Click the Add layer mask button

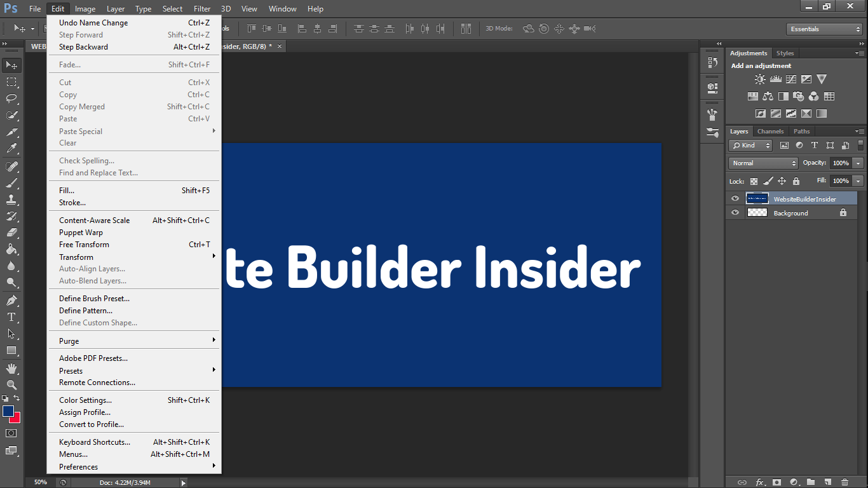(776, 482)
